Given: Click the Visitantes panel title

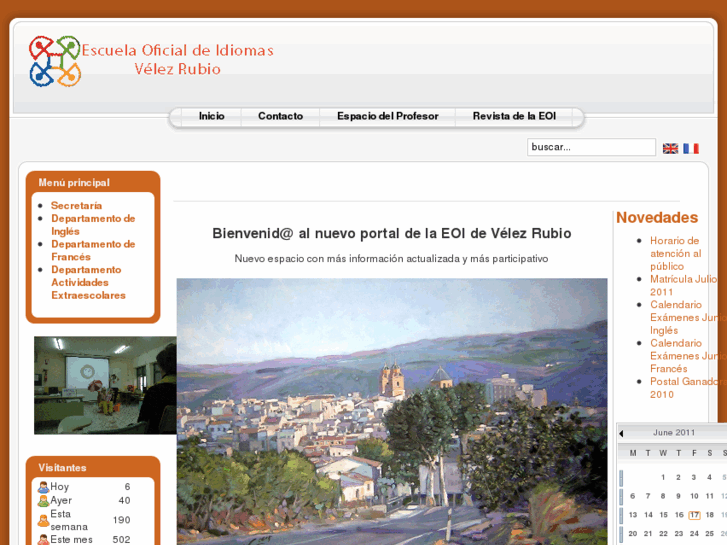Looking at the screenshot, I should point(62,468).
